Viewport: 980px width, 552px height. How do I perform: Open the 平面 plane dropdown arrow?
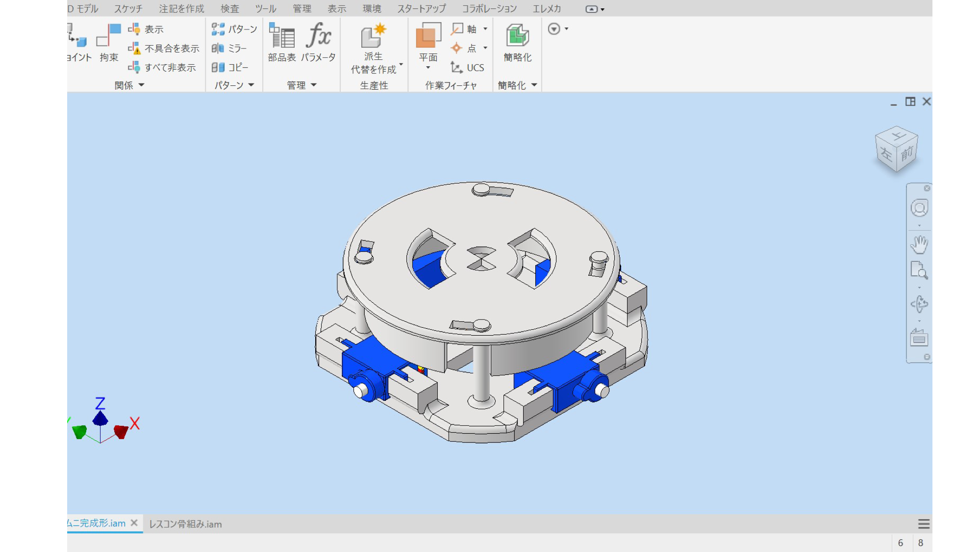[x=428, y=68]
